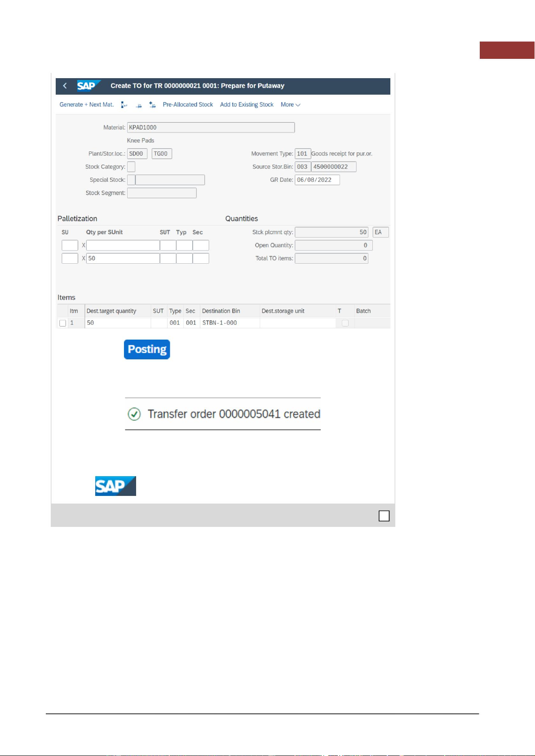Click the dark red rectangle at top right
This screenshot has height=756, width=535.
click(x=507, y=50)
